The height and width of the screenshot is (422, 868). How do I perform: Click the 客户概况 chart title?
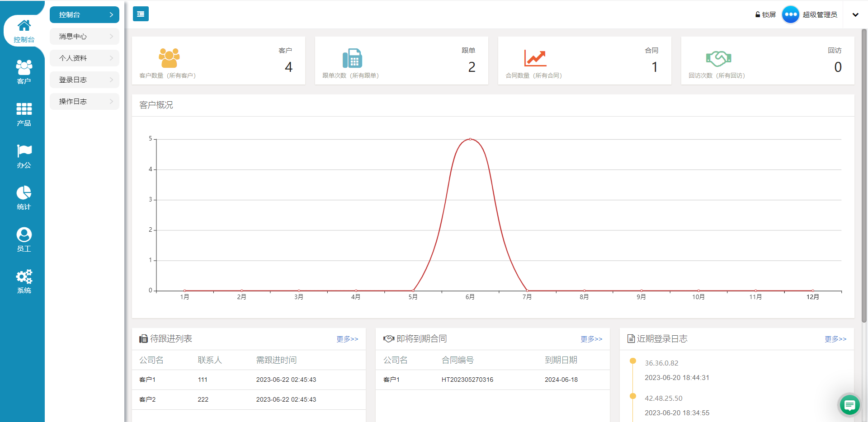156,105
